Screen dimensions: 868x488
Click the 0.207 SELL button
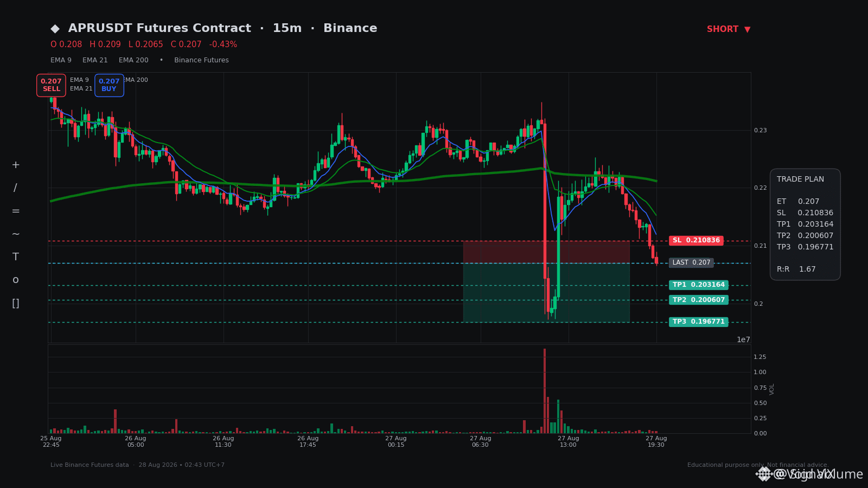pos(51,85)
